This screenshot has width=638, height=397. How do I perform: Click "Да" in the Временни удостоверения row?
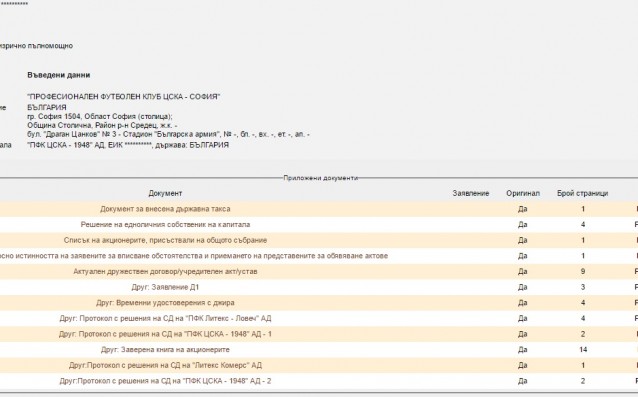(x=523, y=303)
